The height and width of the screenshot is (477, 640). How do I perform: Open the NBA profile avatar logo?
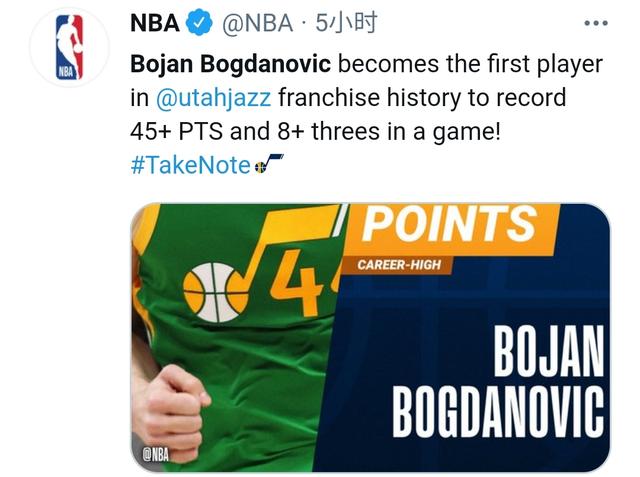69,47
